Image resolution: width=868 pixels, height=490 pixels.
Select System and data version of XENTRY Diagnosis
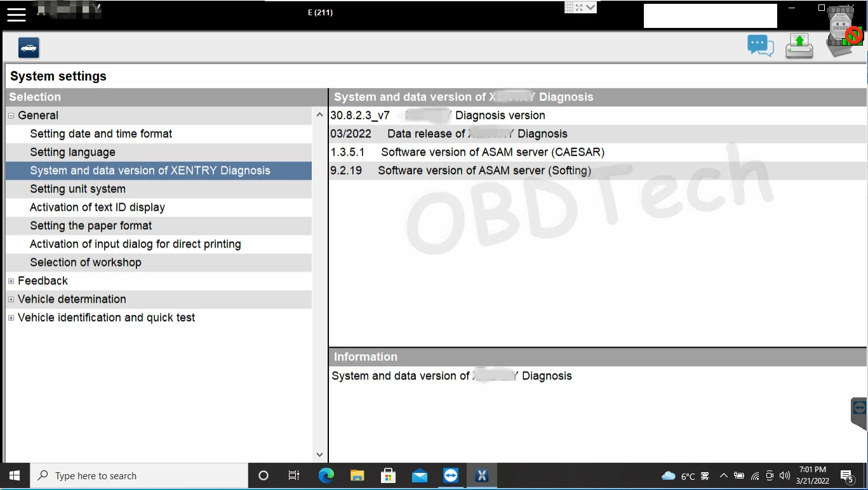pyautogui.click(x=159, y=171)
